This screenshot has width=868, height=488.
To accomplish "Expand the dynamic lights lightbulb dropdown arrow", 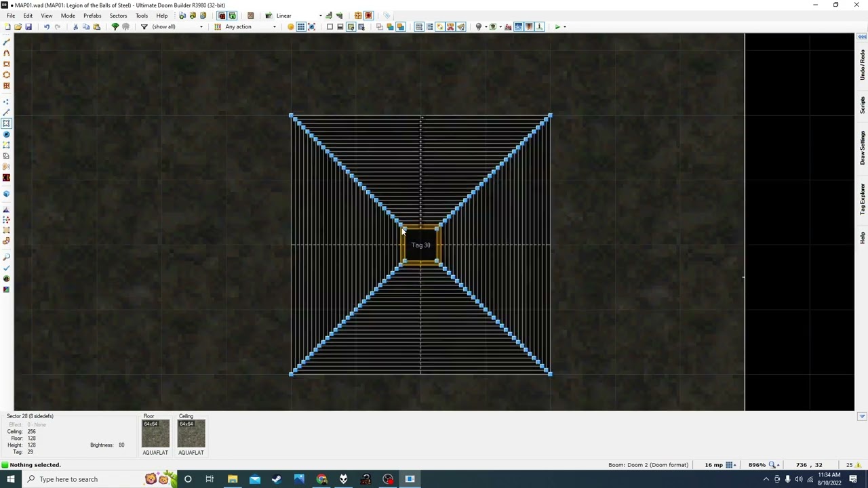I will click(x=486, y=26).
